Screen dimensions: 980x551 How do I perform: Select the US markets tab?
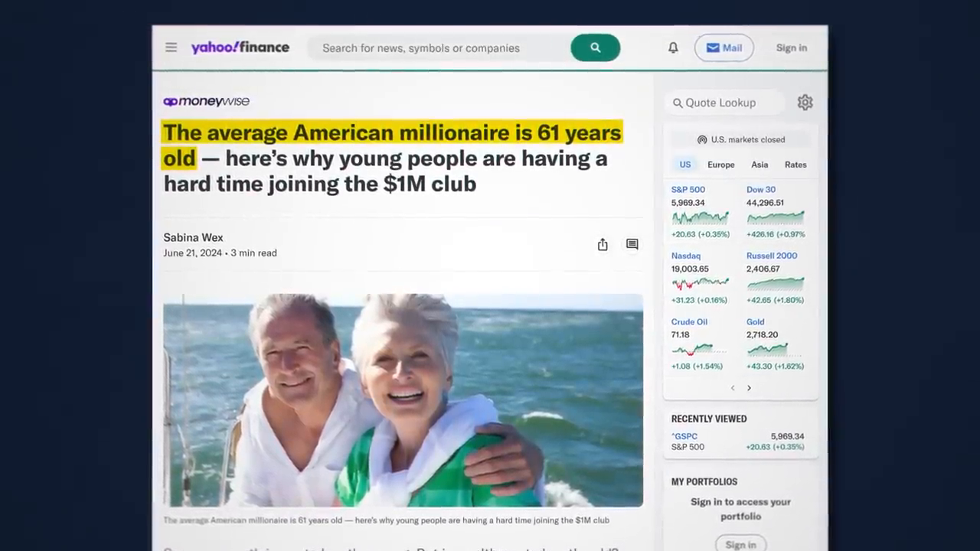click(684, 165)
